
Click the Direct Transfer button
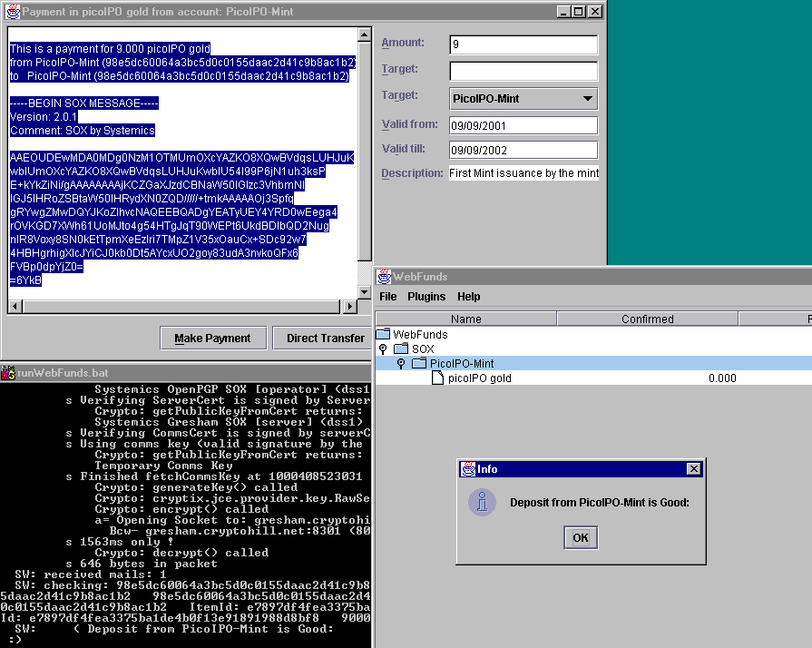[x=322, y=339]
